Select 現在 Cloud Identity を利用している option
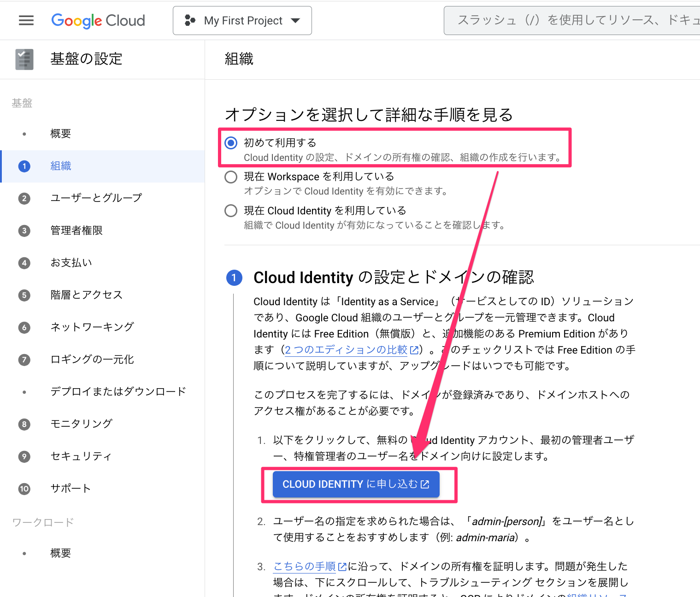 tap(230, 211)
